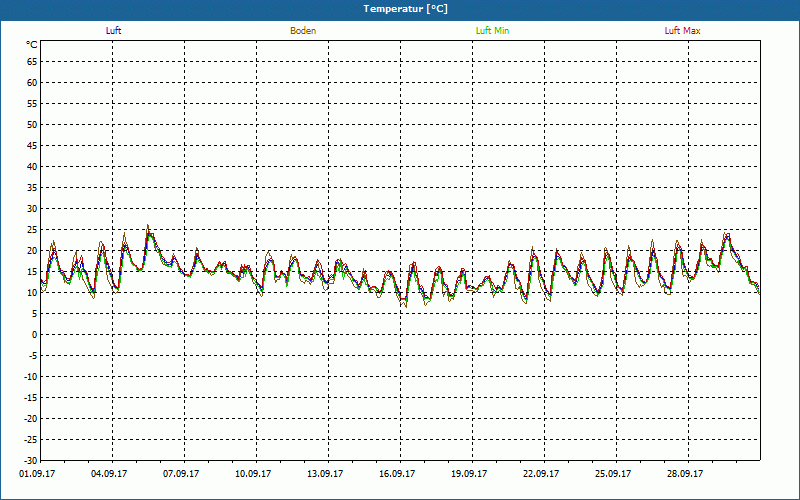The height and width of the screenshot is (500, 800).
Task: Click the 45 value on y-axis
Action: click(x=32, y=146)
